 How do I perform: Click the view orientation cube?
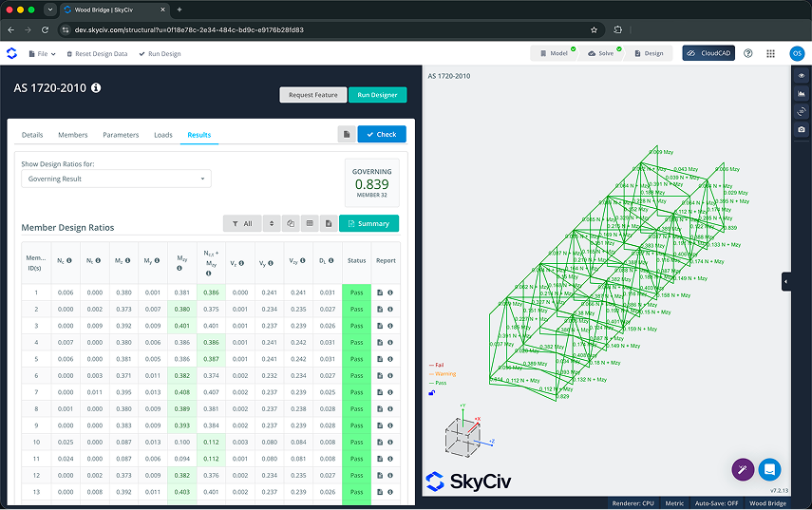point(463,438)
